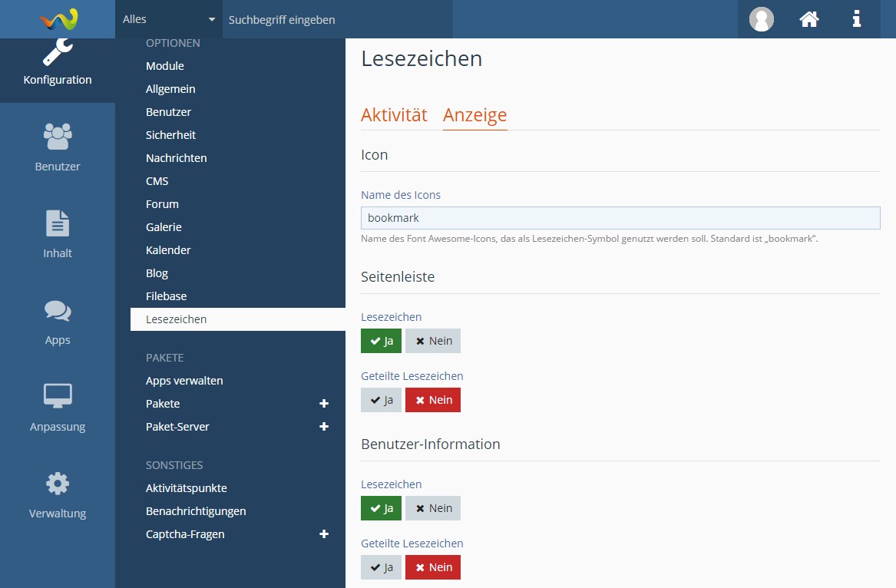
Task: Expand the Pakete menu plus icon
Action: click(x=324, y=404)
